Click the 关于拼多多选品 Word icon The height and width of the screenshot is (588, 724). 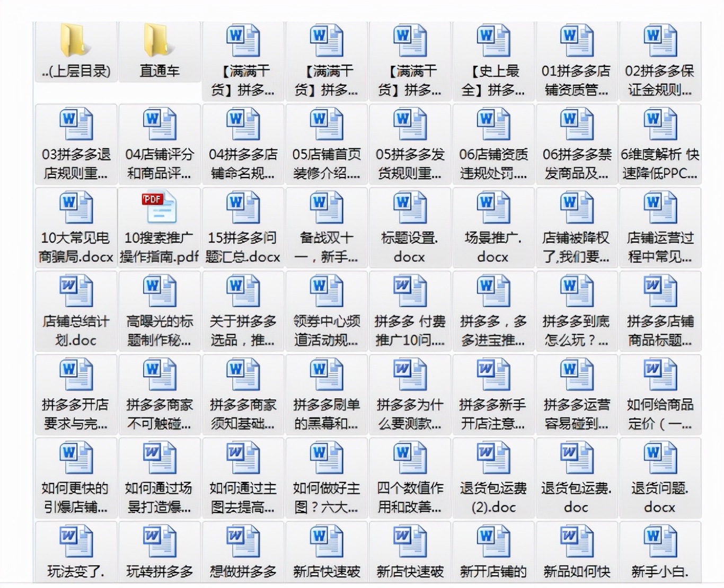243,291
